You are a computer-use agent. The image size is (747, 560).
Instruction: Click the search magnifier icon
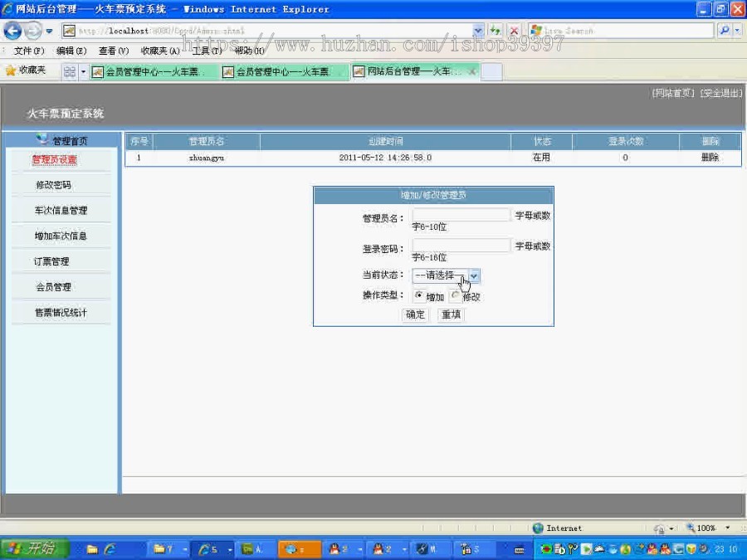[724, 31]
